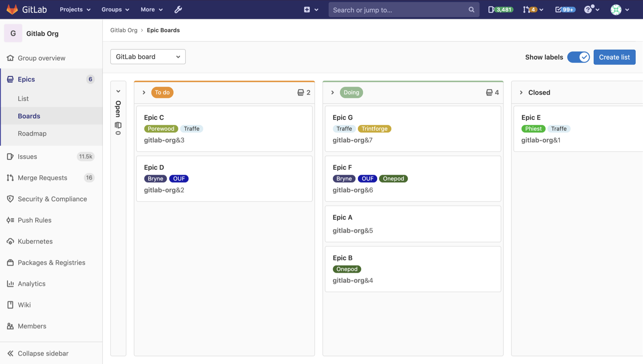The image size is (643, 364).
Task: Click the Bryne label on Epic F
Action: click(x=344, y=179)
